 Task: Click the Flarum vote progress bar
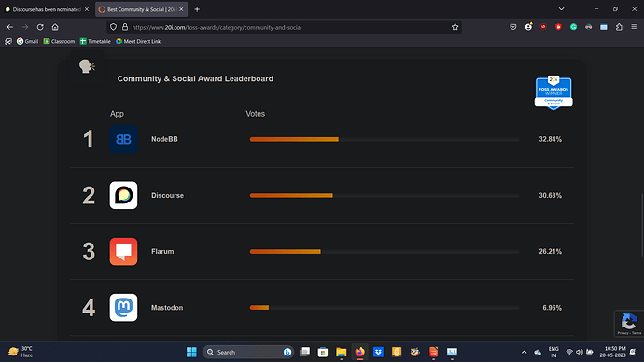click(385, 252)
